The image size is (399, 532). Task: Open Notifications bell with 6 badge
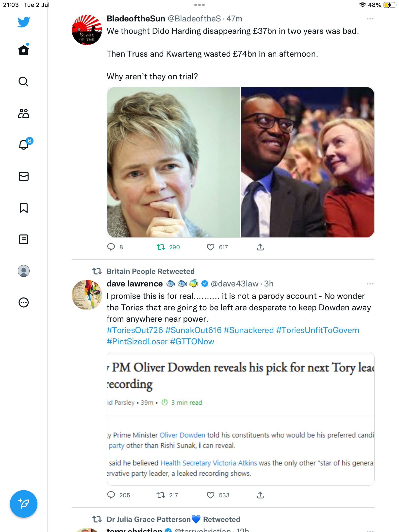click(24, 145)
